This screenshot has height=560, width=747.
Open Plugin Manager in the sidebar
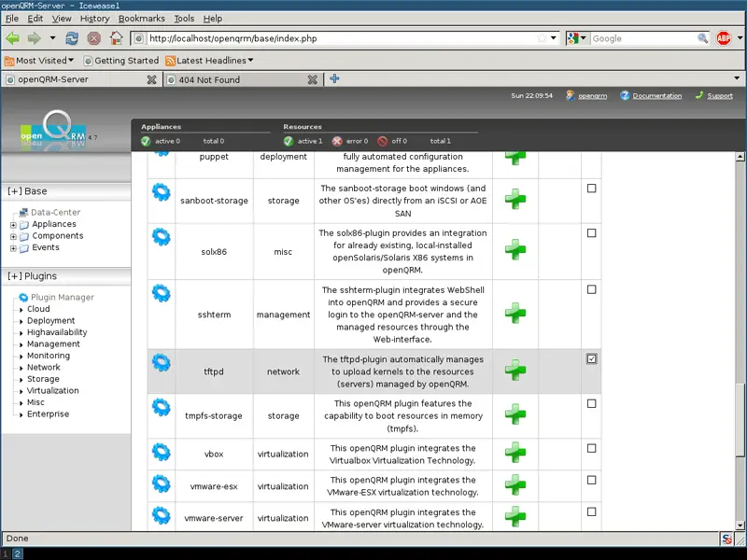(62, 297)
